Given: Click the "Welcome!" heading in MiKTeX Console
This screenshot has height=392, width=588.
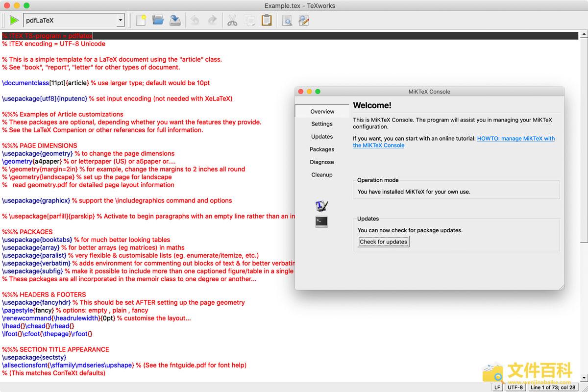Looking at the screenshot, I should coord(372,105).
